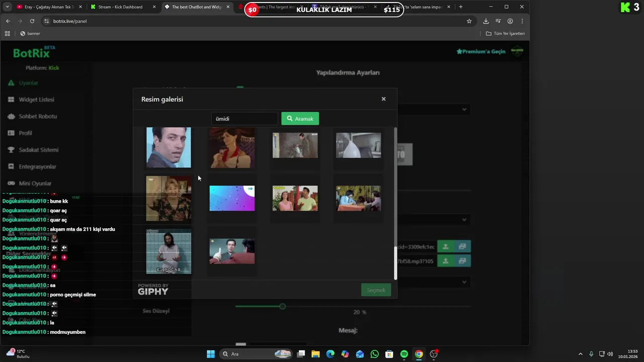The width and height of the screenshot is (644, 362).
Task: Close the Resim galerisi dialog
Action: click(x=383, y=99)
